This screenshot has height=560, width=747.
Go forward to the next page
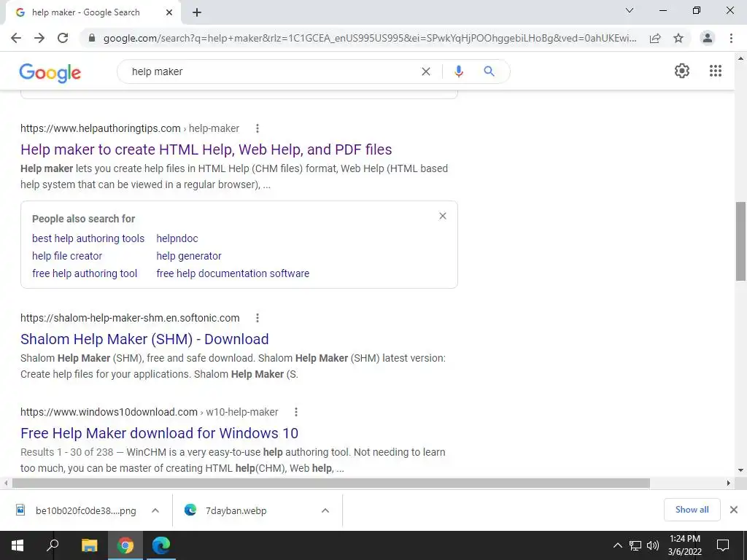coord(39,38)
